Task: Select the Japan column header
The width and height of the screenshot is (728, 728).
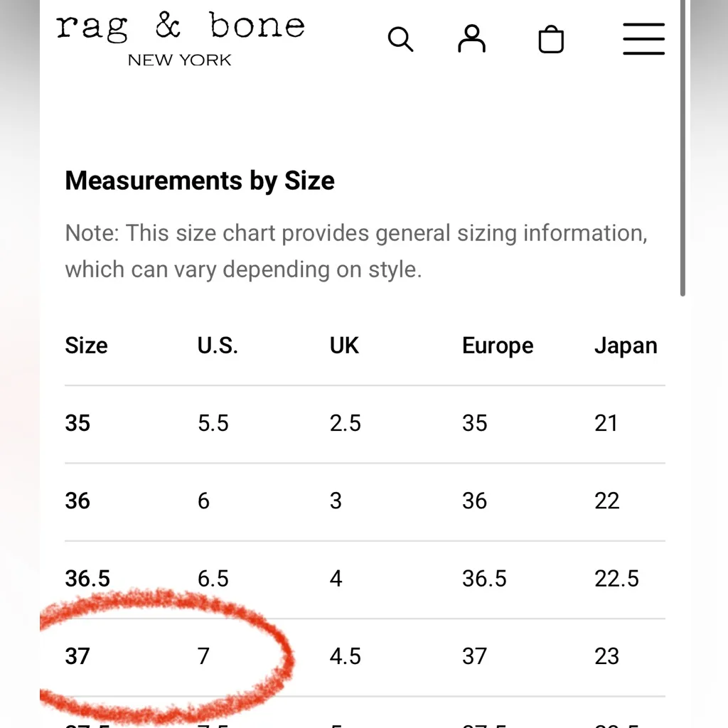Action: 626,346
